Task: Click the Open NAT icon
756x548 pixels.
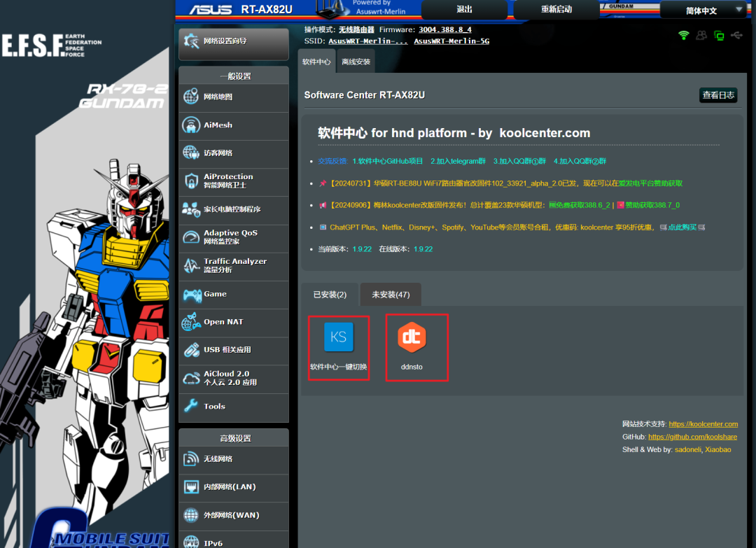Action: point(191,322)
